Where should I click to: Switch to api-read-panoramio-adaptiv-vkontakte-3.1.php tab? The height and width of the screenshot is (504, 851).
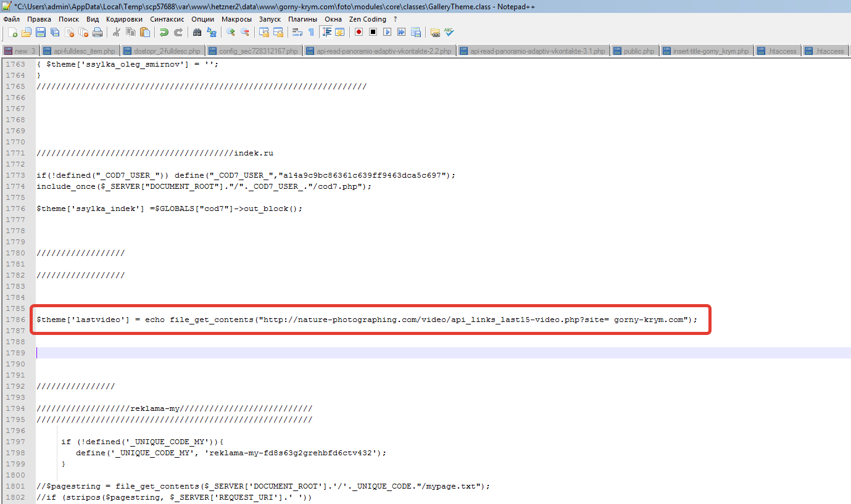point(533,51)
